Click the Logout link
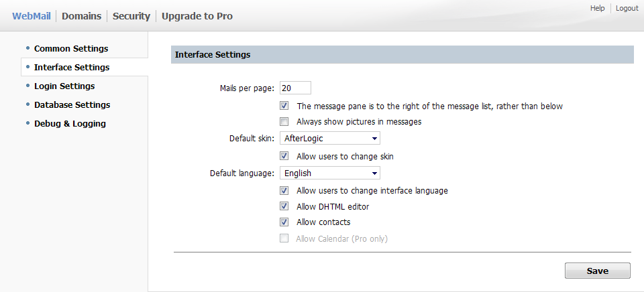The height and width of the screenshot is (292, 644). [x=627, y=8]
